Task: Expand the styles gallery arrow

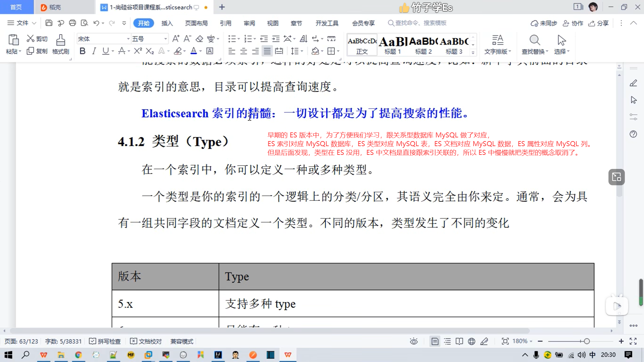Action: click(473, 53)
